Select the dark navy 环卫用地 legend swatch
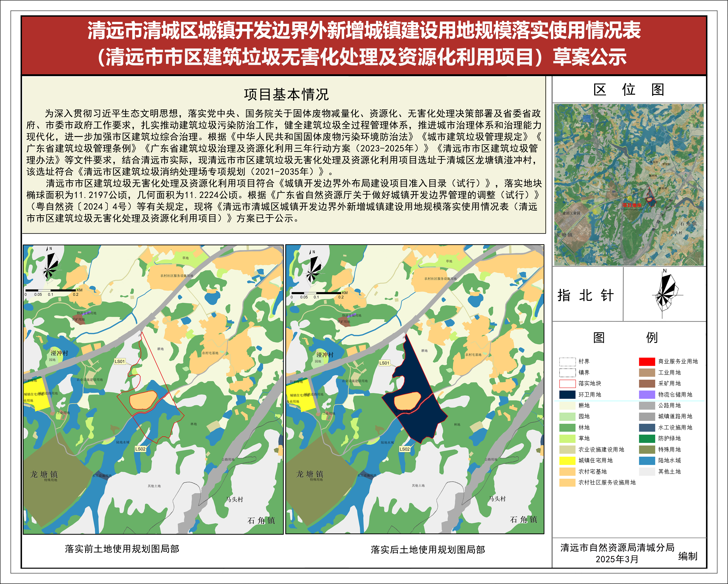Viewport: 728px width, 584px height. tap(567, 395)
